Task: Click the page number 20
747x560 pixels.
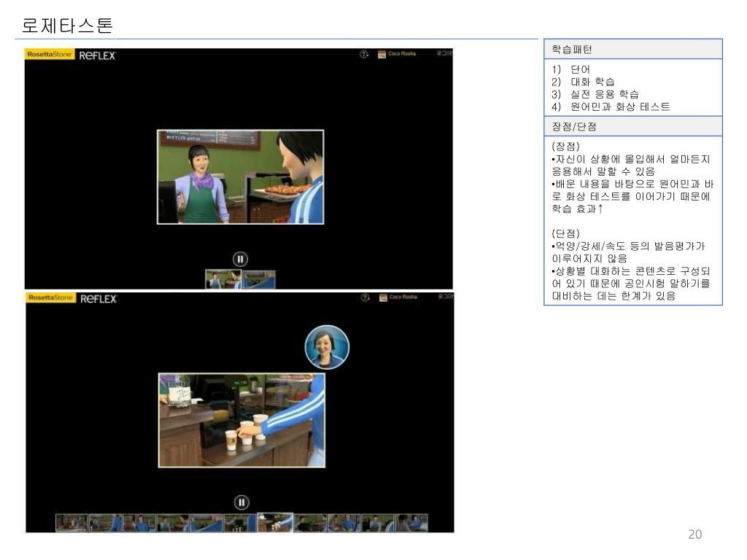Action: click(695, 534)
